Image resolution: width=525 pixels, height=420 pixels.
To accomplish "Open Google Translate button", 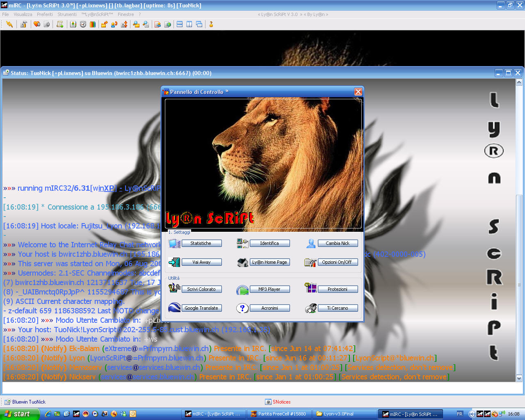I will point(201,308).
